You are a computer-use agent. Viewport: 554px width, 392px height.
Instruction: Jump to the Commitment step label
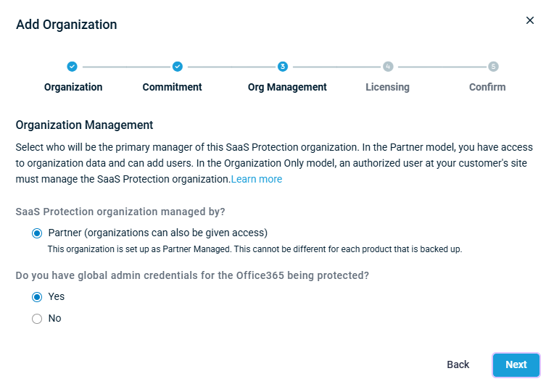[172, 87]
